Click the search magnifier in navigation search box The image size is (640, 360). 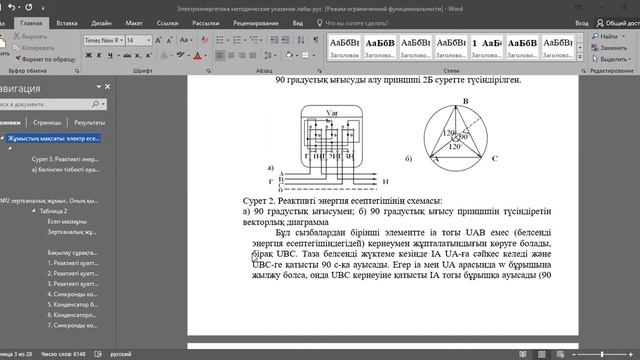(95, 104)
